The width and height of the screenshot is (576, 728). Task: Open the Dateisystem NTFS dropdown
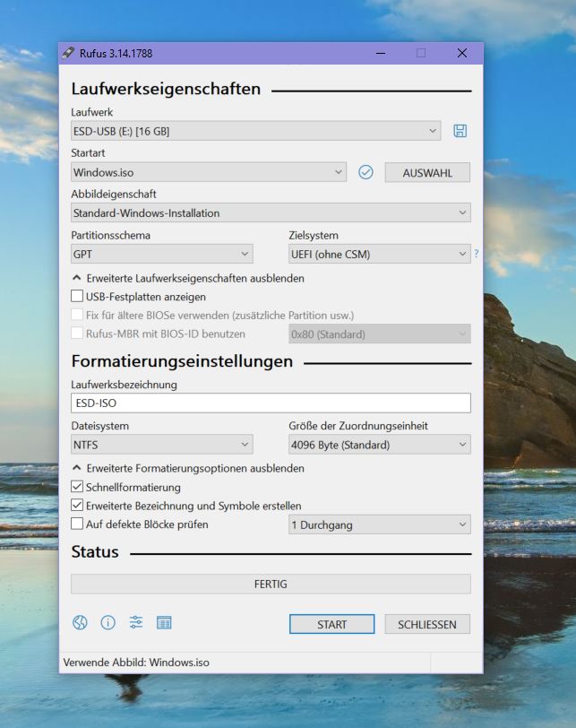(x=162, y=445)
